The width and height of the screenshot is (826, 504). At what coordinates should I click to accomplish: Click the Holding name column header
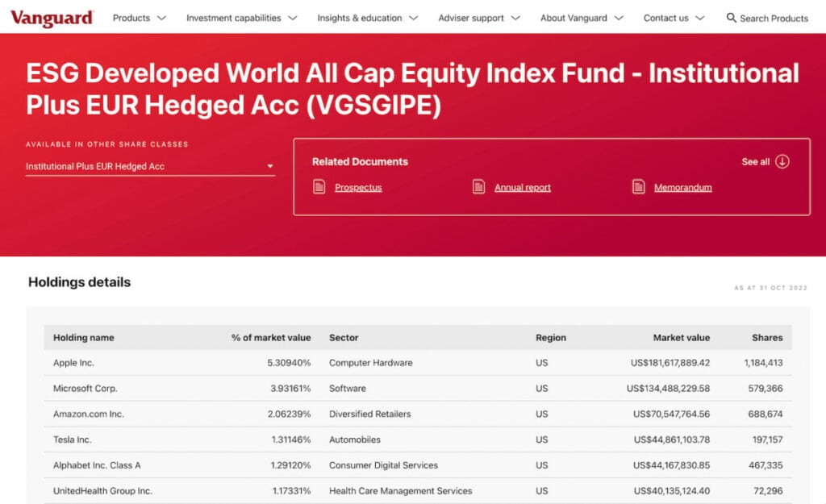pos(84,338)
